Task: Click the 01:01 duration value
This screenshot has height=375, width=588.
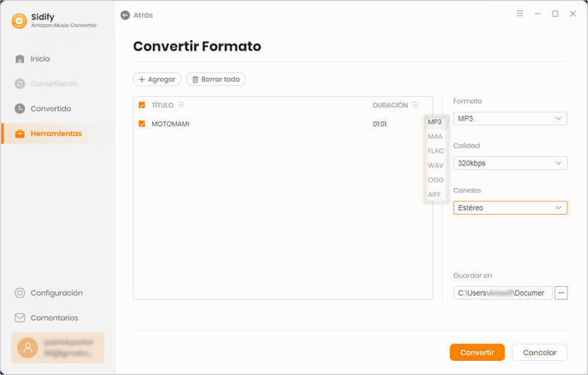Action: pos(379,124)
